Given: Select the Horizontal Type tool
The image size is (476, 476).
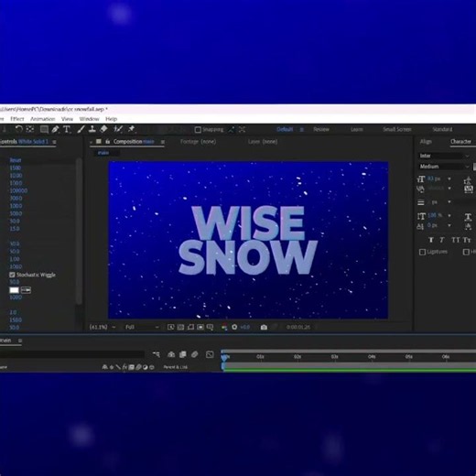Looking at the screenshot, I should click(67, 129).
